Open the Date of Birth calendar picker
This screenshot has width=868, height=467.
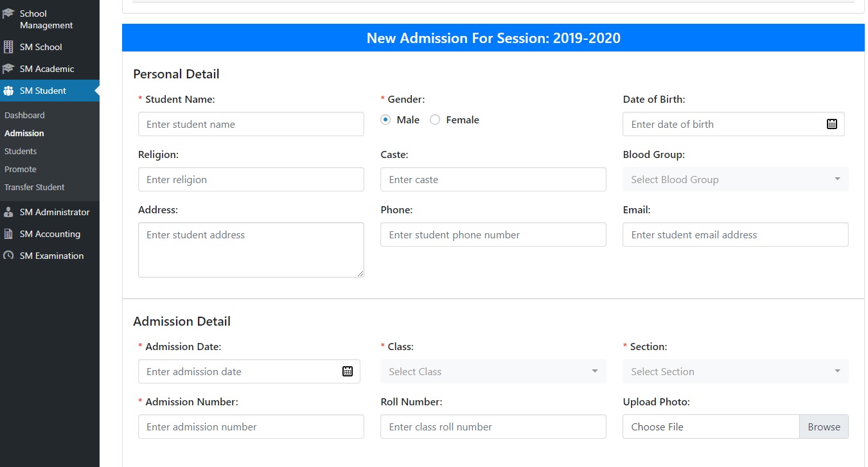pyautogui.click(x=832, y=124)
